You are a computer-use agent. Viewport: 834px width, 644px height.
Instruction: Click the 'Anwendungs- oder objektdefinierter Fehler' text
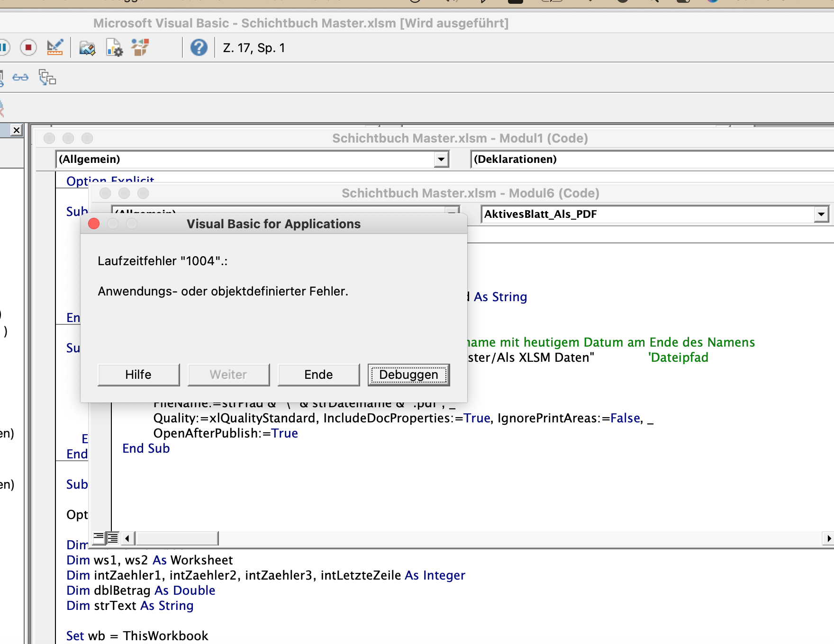[223, 291]
